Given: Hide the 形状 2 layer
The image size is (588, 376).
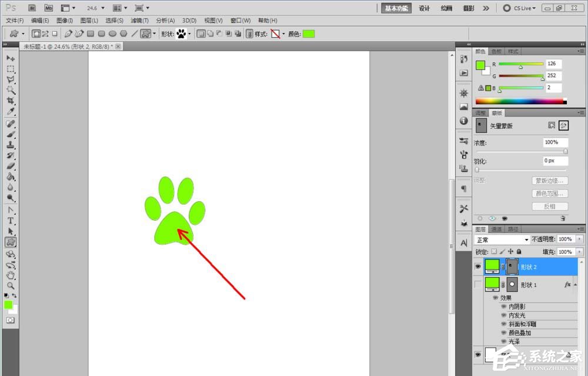Looking at the screenshot, I should (x=477, y=267).
